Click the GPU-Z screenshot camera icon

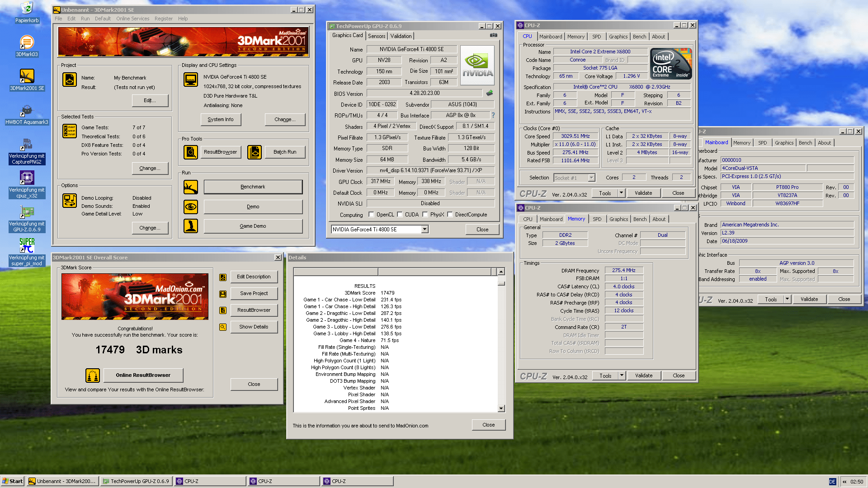pos(494,35)
